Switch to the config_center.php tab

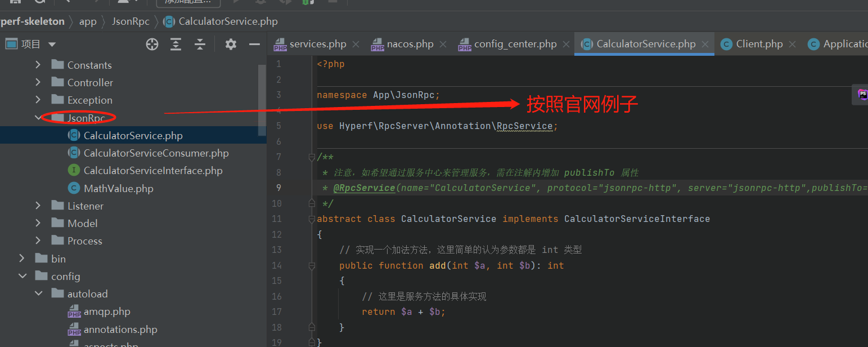tap(515, 44)
